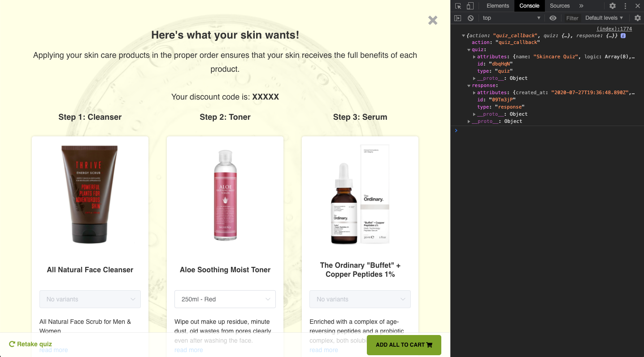Click the live expression eye icon

click(x=553, y=18)
